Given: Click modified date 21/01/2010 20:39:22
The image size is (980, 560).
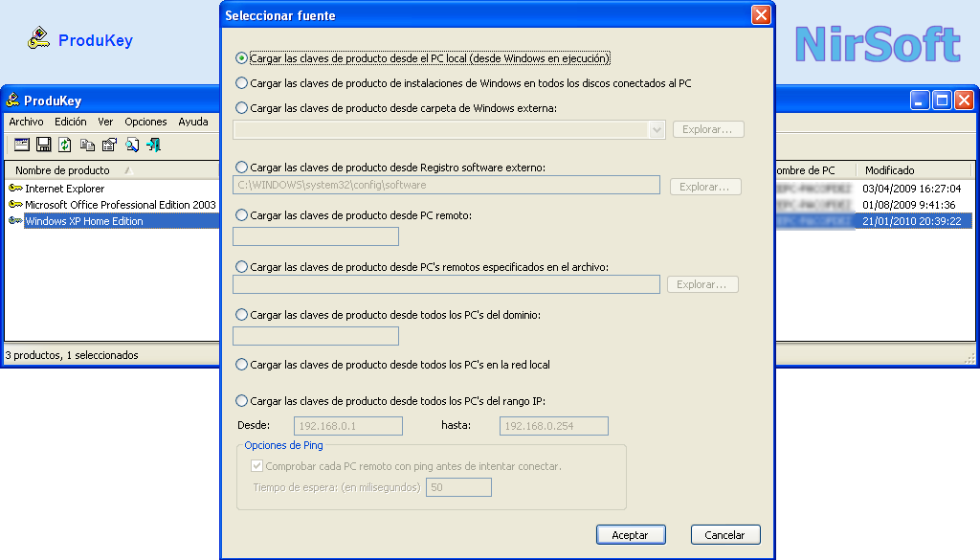Looking at the screenshot, I should tap(912, 220).
